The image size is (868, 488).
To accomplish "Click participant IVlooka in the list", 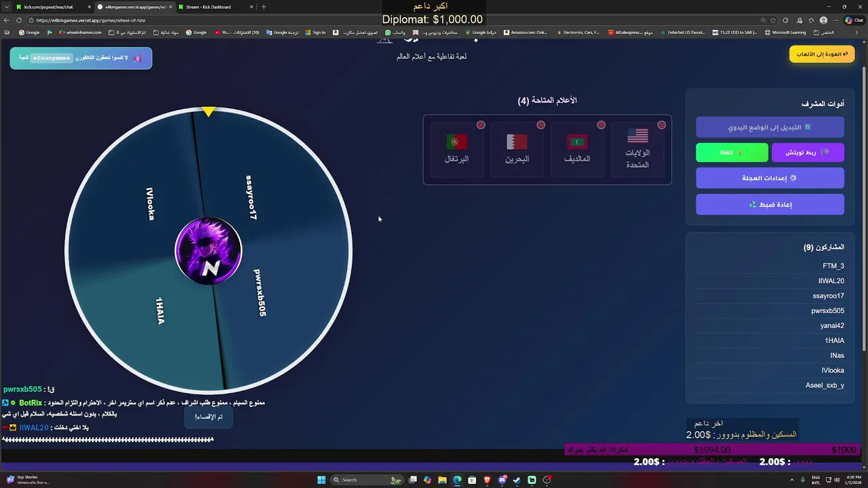I will click(x=770, y=370).
